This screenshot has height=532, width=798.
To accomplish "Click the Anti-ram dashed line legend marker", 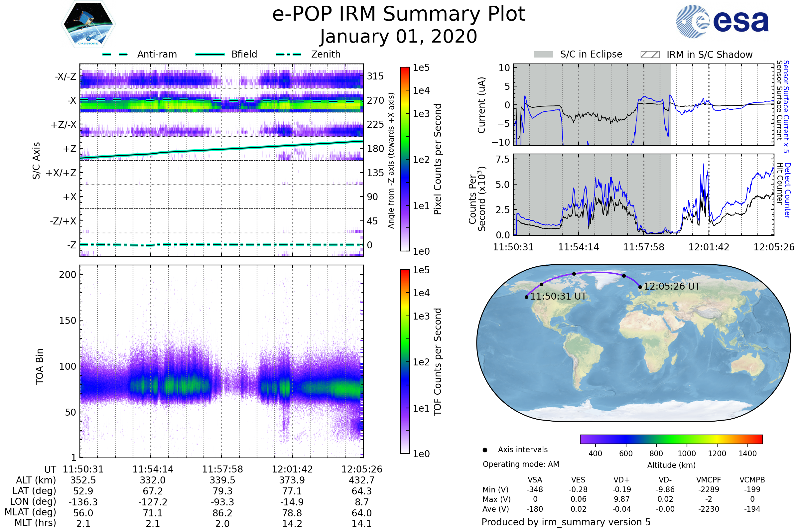I will (x=115, y=54).
